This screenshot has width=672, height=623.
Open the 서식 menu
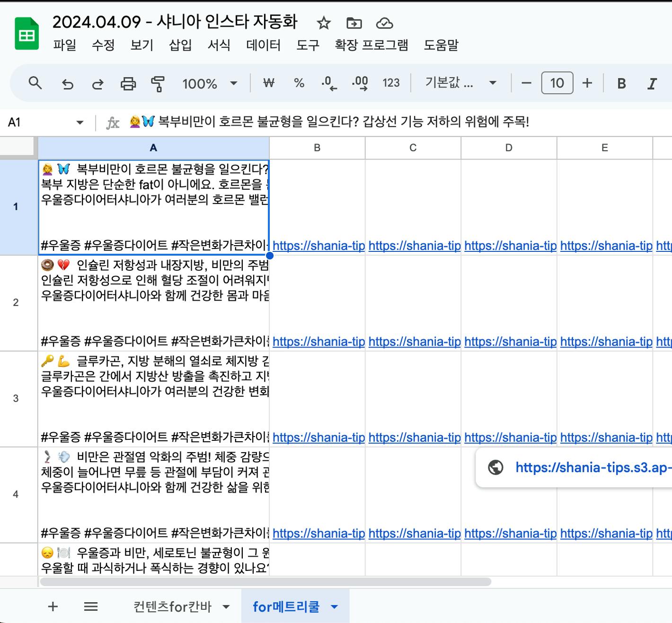click(x=219, y=45)
